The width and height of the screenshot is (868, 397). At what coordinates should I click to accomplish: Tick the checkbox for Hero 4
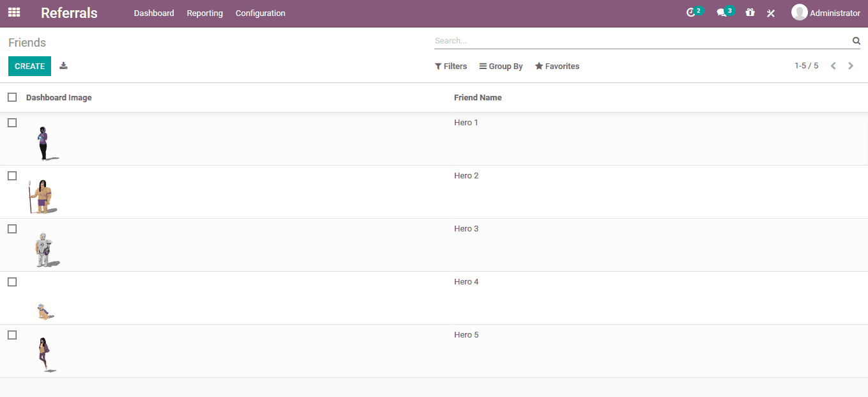click(x=12, y=282)
